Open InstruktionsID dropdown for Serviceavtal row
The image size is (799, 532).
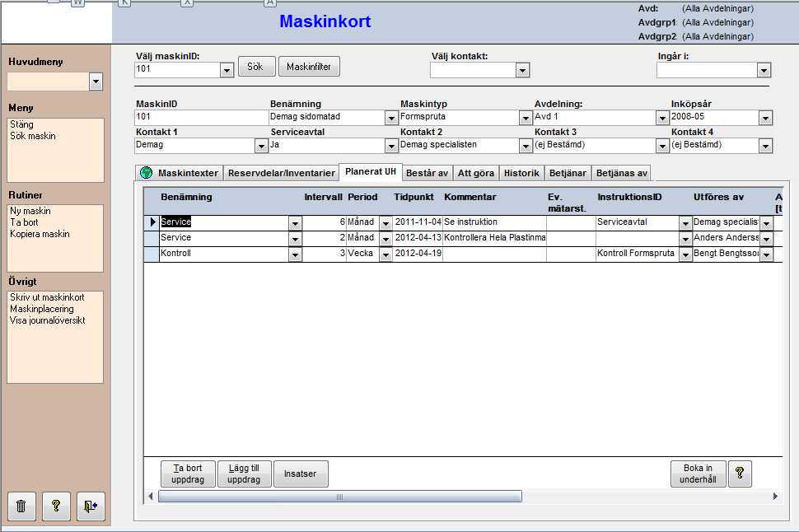(x=685, y=223)
